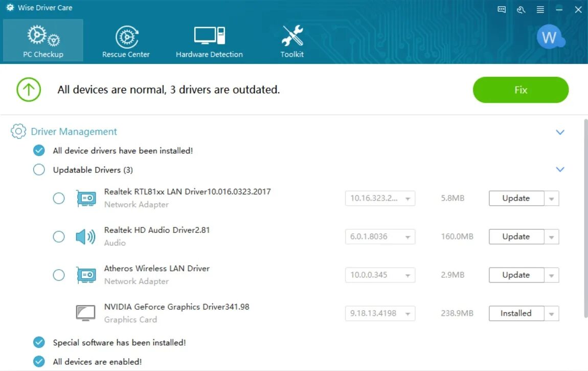Viewport: 588px width, 371px height.
Task: Click the 2.9MB size value
Action: 453,275
